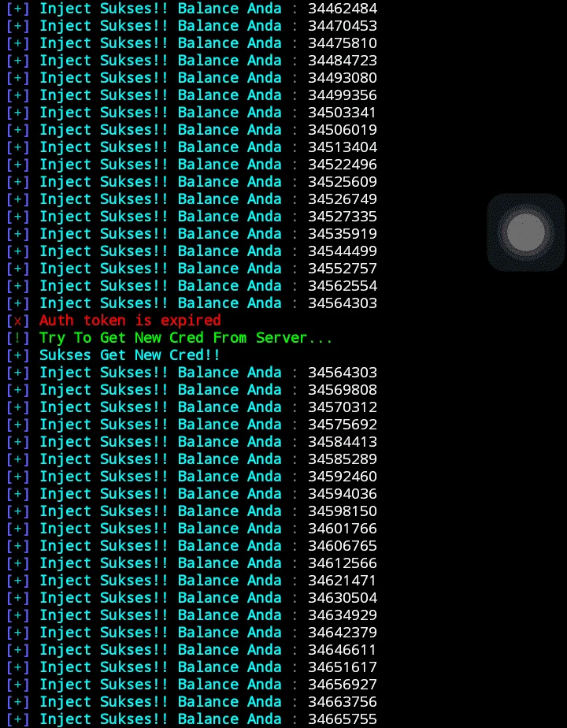The width and height of the screenshot is (567, 728).
Task: Select balance value 34634929
Action: [343, 615]
